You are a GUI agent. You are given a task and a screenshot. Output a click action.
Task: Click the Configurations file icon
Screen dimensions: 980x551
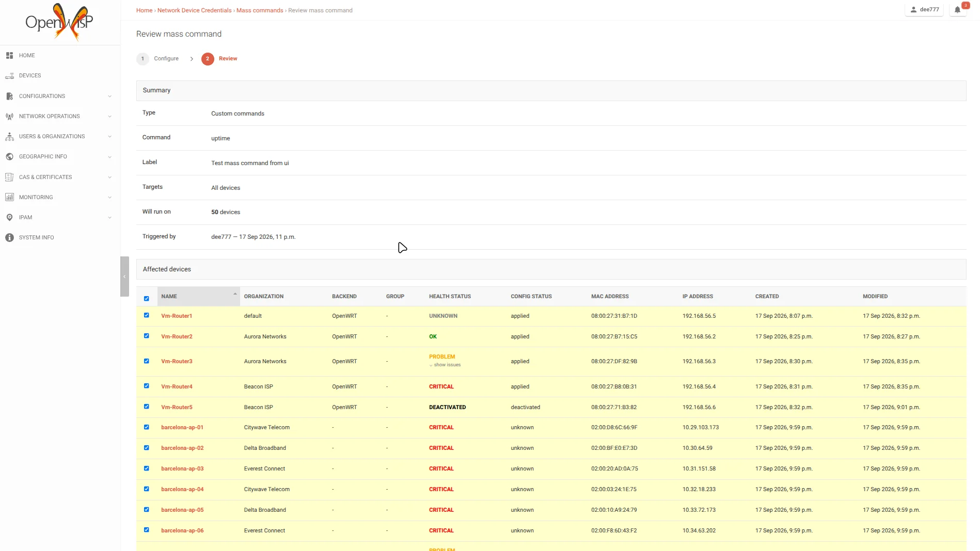tap(9, 96)
